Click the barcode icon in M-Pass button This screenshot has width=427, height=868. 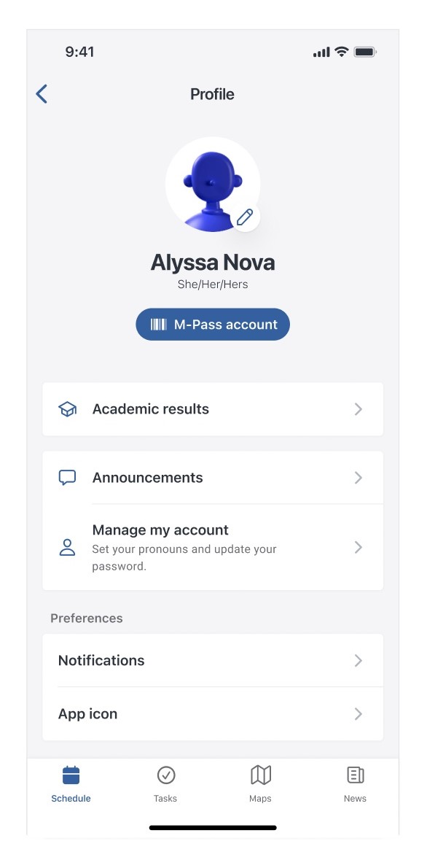pyautogui.click(x=158, y=325)
